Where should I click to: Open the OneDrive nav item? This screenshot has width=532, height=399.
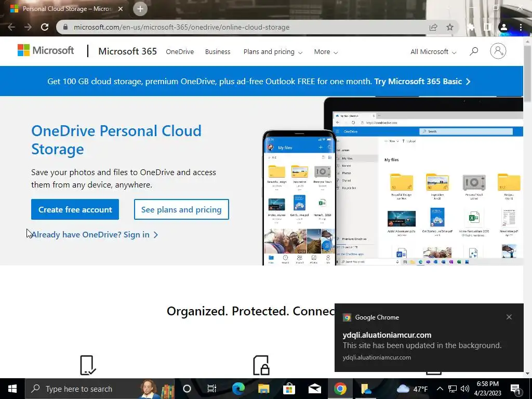point(180,52)
